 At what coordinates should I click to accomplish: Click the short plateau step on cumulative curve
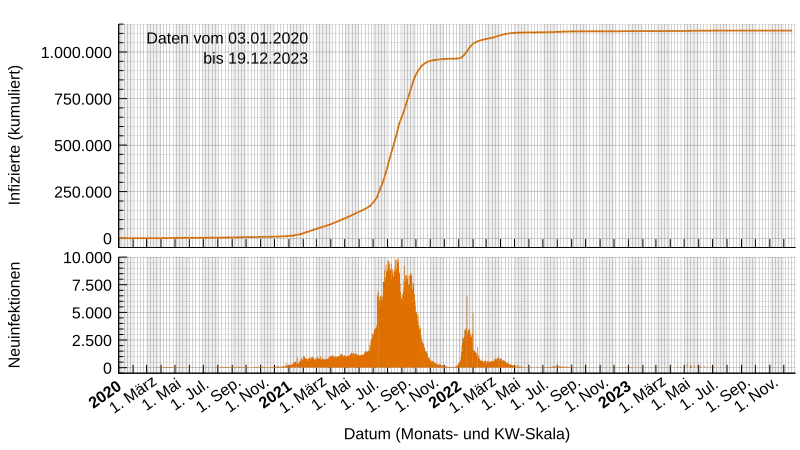(447, 59)
